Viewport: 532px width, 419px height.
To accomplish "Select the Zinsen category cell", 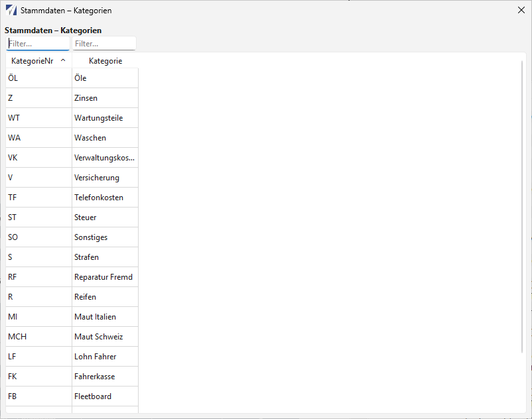I will tap(105, 98).
